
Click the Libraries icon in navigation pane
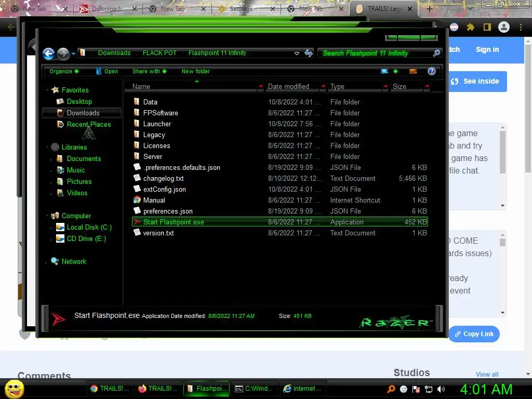55,147
